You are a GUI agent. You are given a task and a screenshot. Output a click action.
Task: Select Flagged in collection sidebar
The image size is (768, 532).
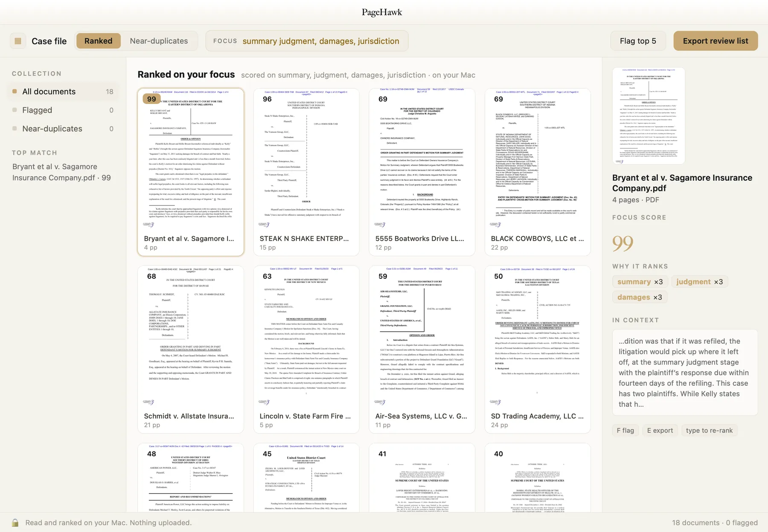(63, 110)
